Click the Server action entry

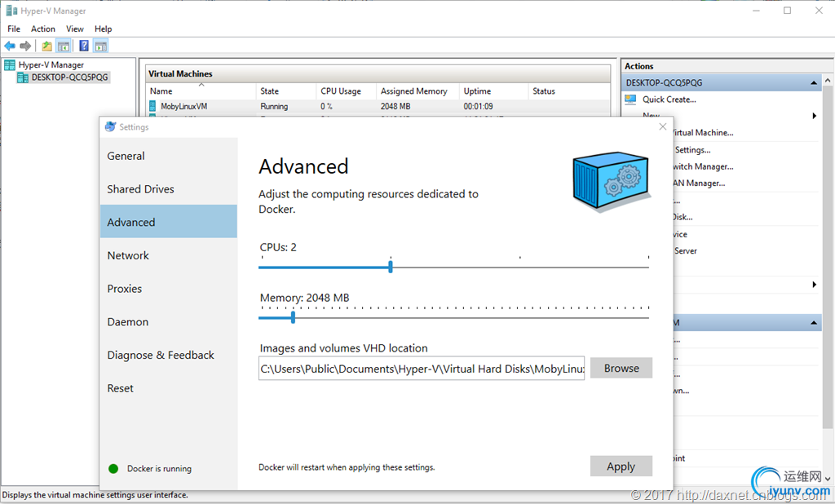(685, 250)
